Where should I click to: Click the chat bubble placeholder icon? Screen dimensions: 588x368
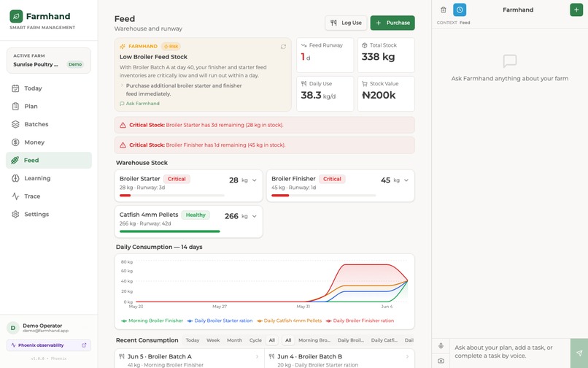(x=510, y=61)
